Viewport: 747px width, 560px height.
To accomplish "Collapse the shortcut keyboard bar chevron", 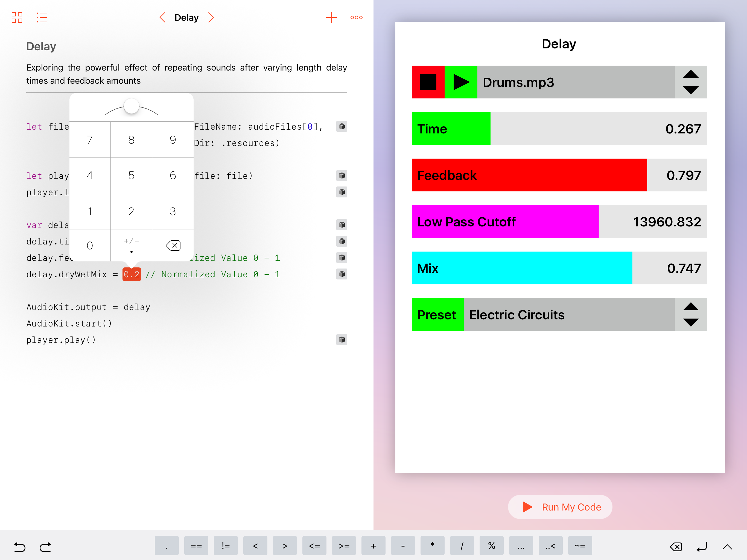I will pos(727,547).
